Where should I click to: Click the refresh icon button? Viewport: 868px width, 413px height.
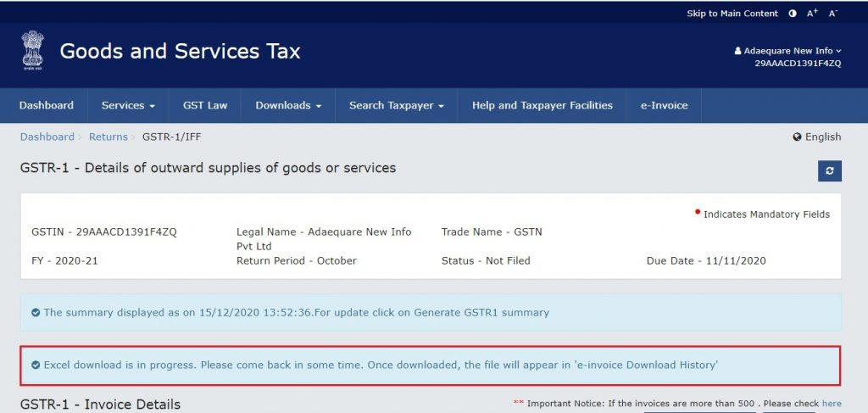pyautogui.click(x=829, y=170)
